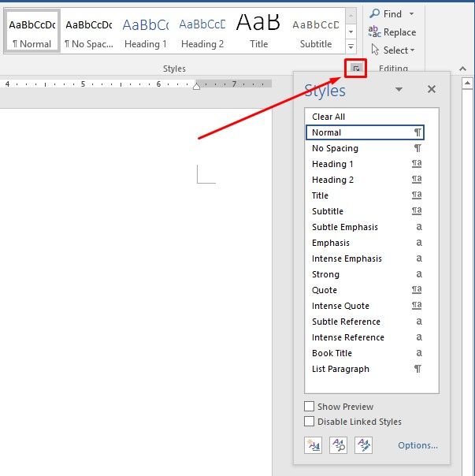
Task: Apply the Book Title style
Action: click(x=365, y=353)
